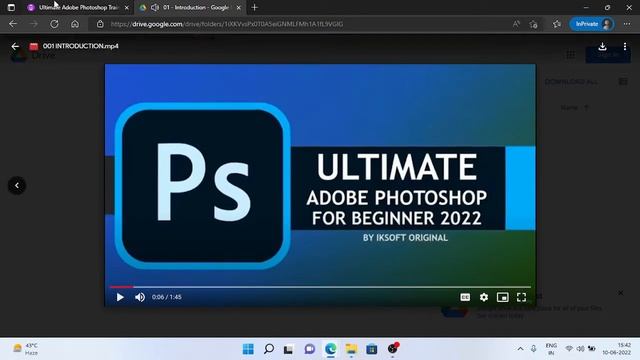Viewport: 640px width, 360px height.
Task: Open a new browser tab
Action: (x=255, y=7)
